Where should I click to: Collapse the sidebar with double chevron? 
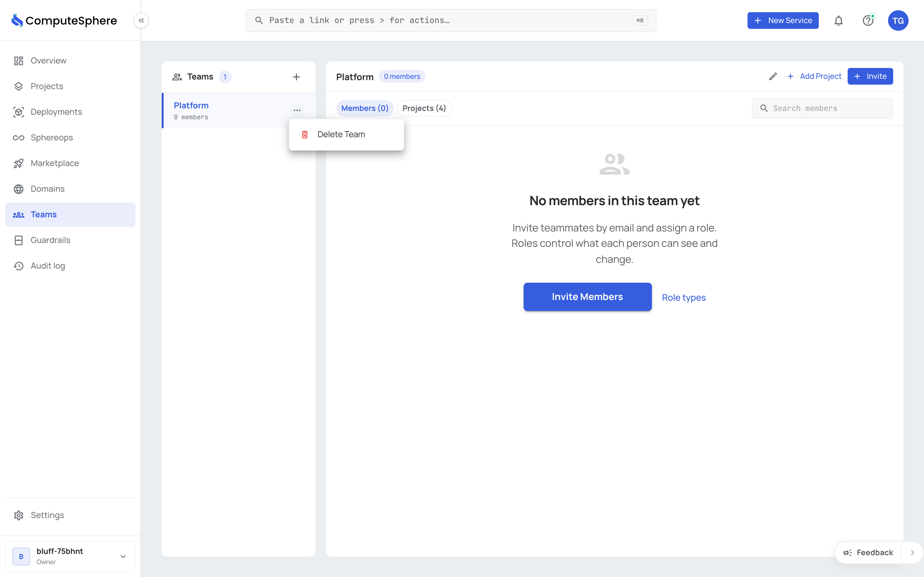(x=141, y=21)
